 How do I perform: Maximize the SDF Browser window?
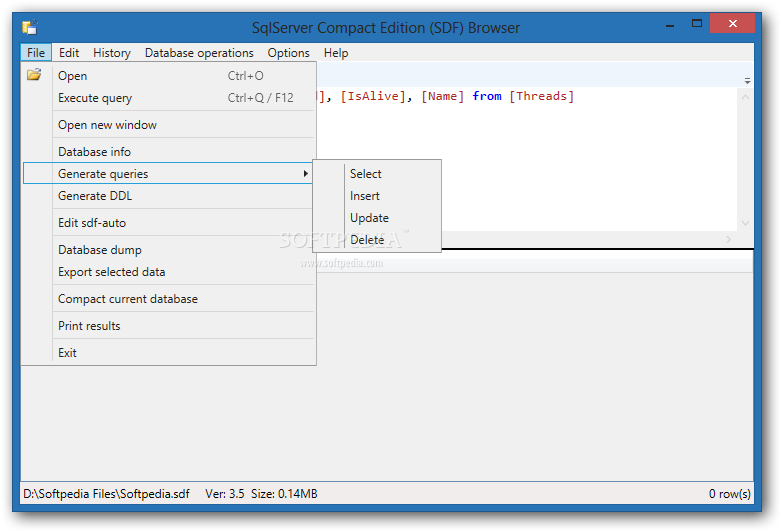pyautogui.click(x=697, y=23)
